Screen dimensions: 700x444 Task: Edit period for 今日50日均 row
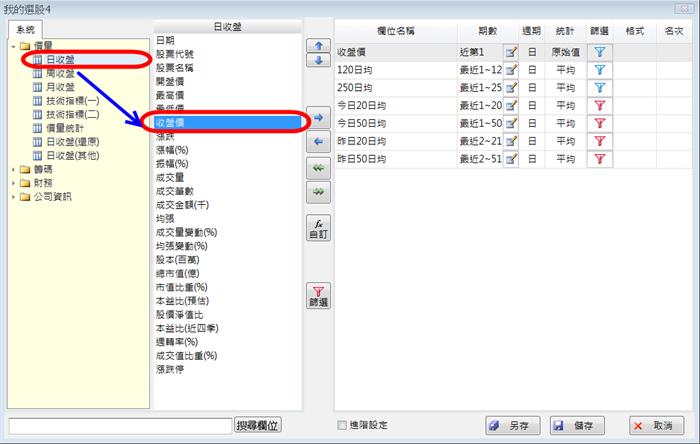click(x=511, y=124)
